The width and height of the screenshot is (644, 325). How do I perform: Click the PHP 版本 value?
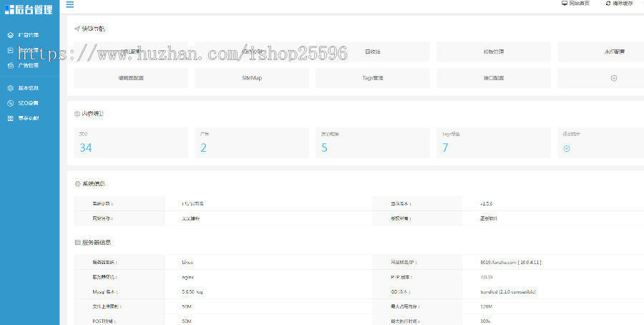click(485, 277)
